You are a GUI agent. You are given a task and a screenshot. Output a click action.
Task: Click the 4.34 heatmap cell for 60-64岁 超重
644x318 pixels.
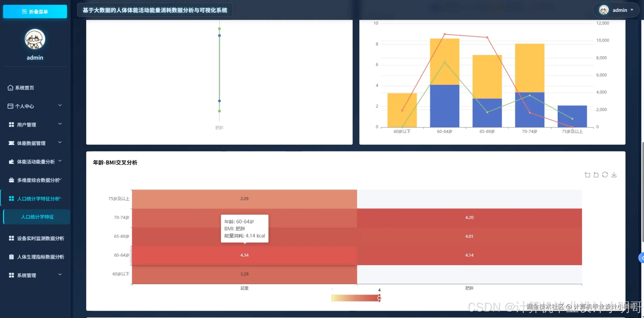[x=244, y=255]
